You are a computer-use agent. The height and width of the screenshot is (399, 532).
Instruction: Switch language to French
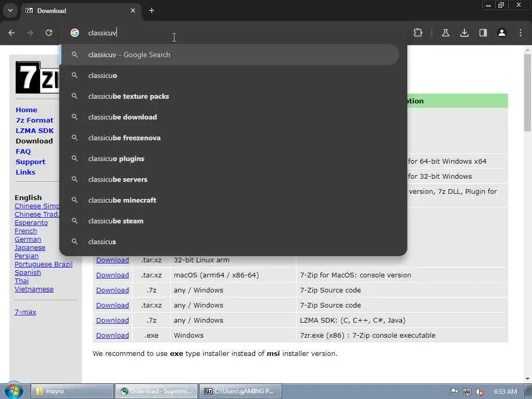click(26, 231)
